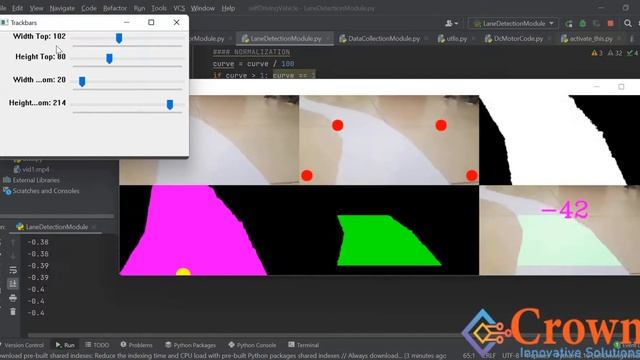This screenshot has width=640, height=360.
Task: Click the run with coverage icon
Action: (x=596, y=24)
